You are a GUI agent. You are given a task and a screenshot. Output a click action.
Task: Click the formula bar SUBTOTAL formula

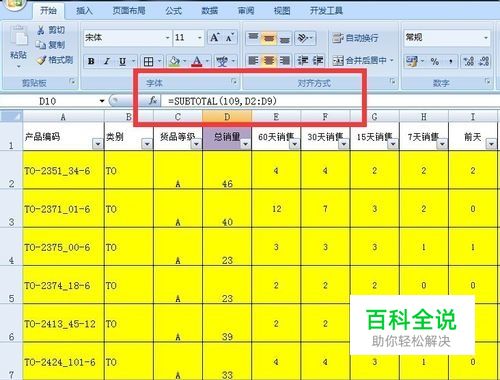point(223,101)
